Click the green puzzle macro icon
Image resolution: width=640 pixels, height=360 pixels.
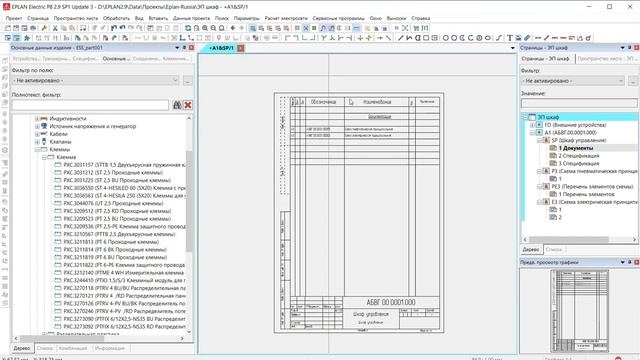click(x=27, y=38)
